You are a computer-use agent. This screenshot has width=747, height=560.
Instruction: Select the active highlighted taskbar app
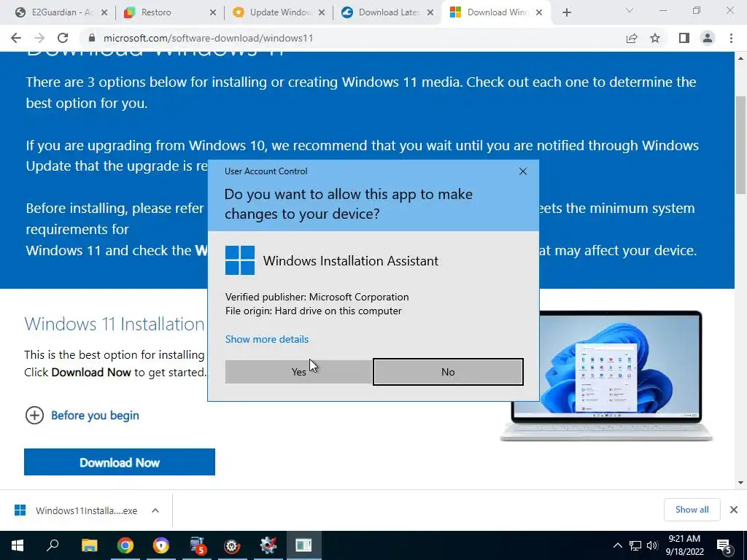303,545
